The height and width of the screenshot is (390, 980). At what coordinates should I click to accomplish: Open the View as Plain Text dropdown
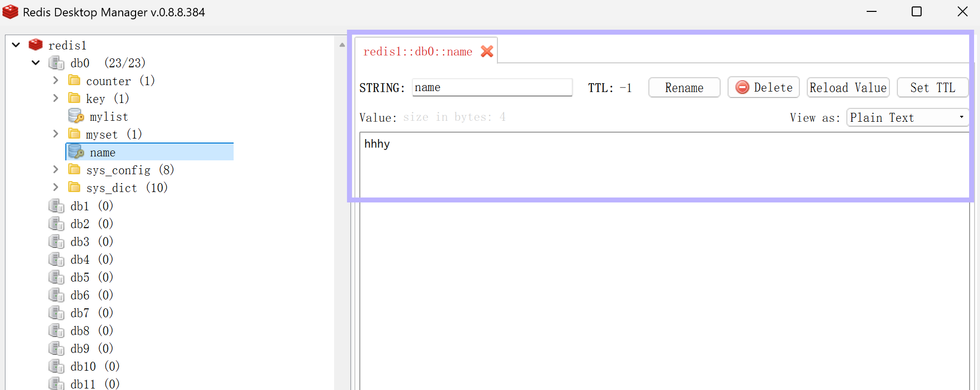907,117
